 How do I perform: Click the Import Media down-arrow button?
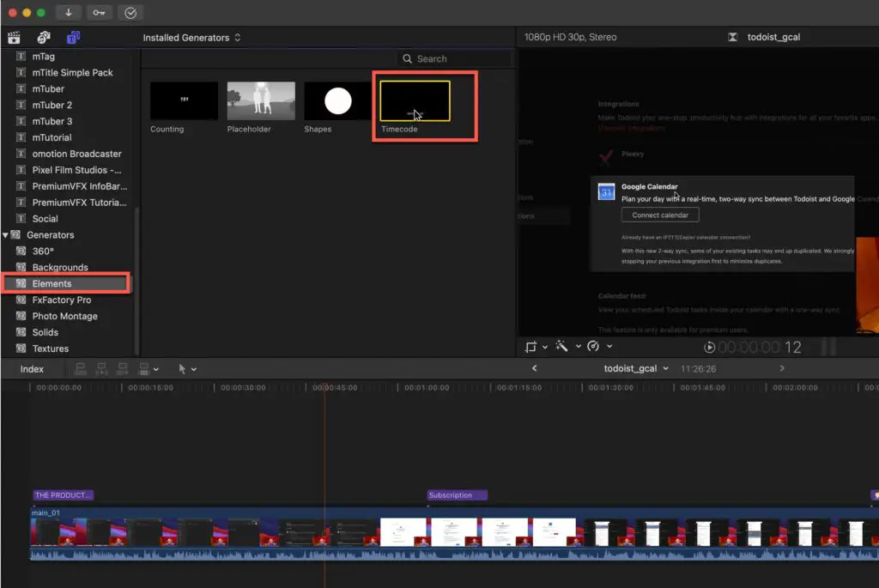[69, 12]
